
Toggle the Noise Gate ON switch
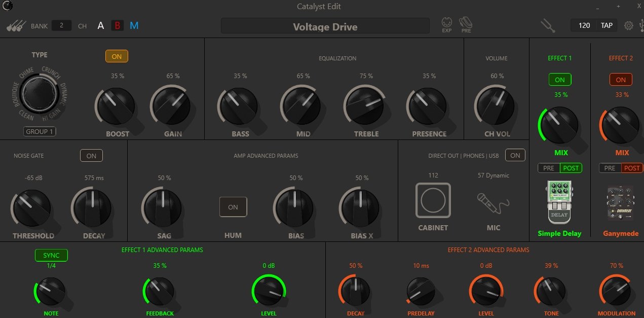click(x=91, y=156)
